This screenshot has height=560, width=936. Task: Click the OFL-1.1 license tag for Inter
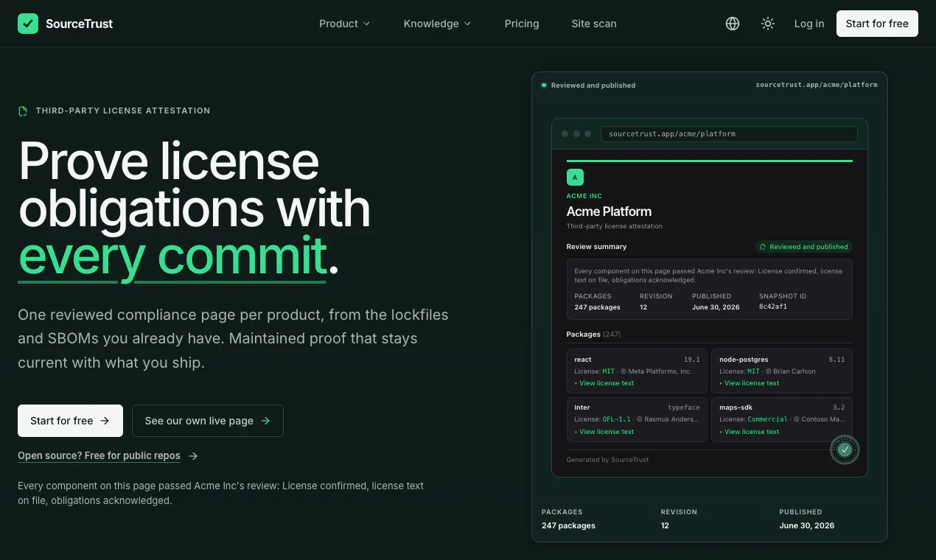click(616, 419)
